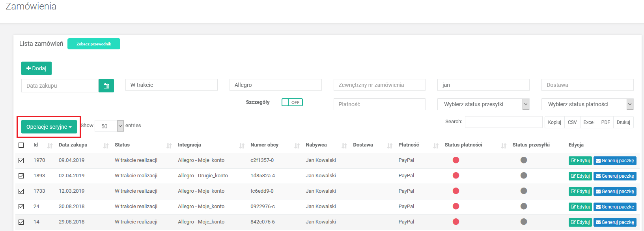Screen dimensions: 644x231
Task: Click the sort arrows beside Id column
Action: pyautogui.click(x=50, y=146)
